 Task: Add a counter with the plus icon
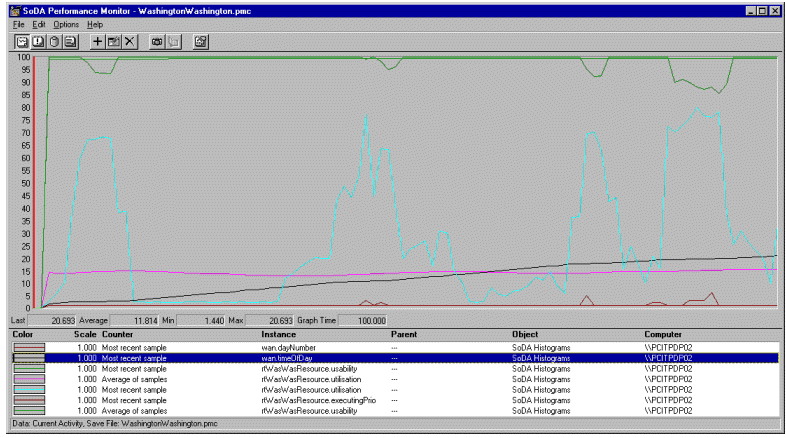click(x=97, y=42)
